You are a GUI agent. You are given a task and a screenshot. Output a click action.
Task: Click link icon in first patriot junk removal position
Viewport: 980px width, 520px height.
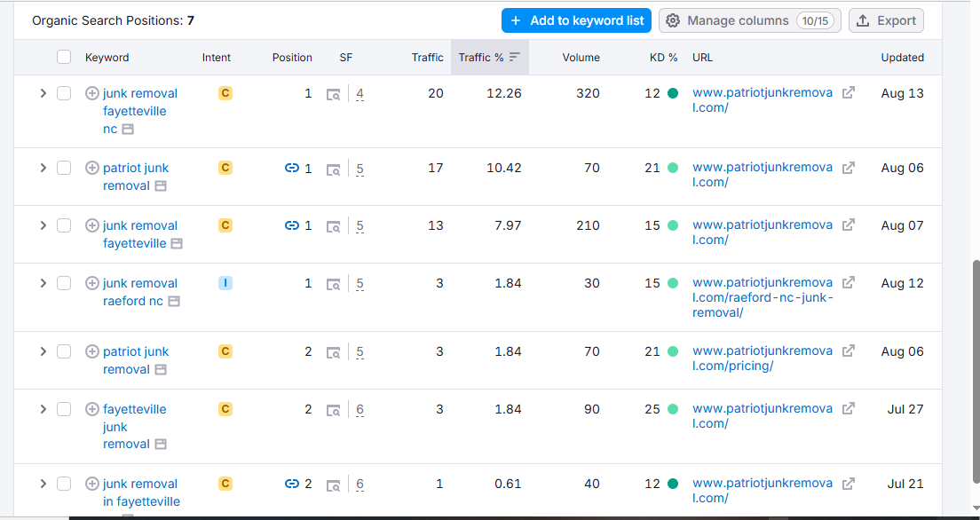point(291,169)
